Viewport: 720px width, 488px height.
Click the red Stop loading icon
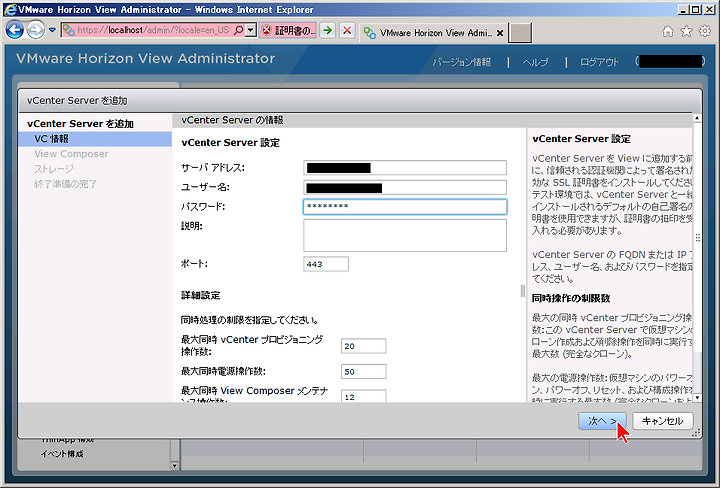347,31
